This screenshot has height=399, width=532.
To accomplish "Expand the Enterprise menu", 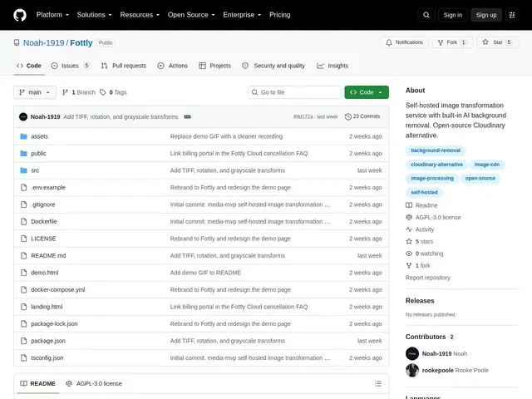I will (242, 15).
